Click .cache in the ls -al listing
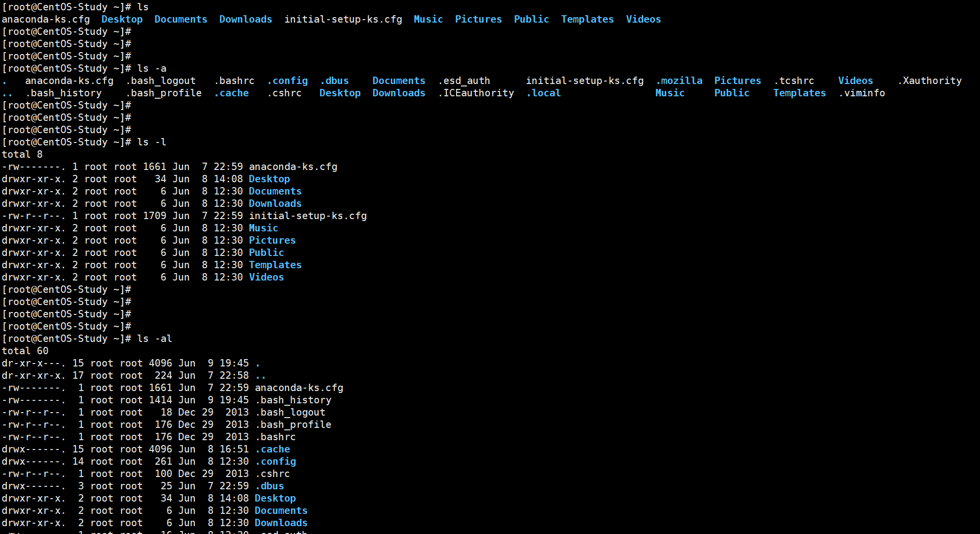Image resolution: width=980 pixels, height=534 pixels. [272, 449]
